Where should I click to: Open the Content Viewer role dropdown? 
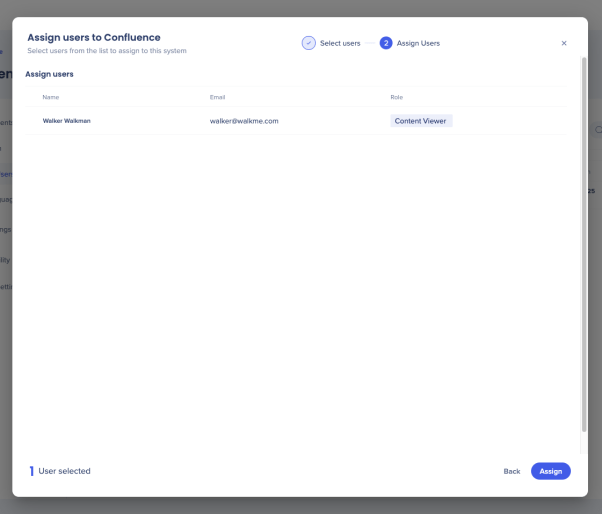(x=421, y=121)
